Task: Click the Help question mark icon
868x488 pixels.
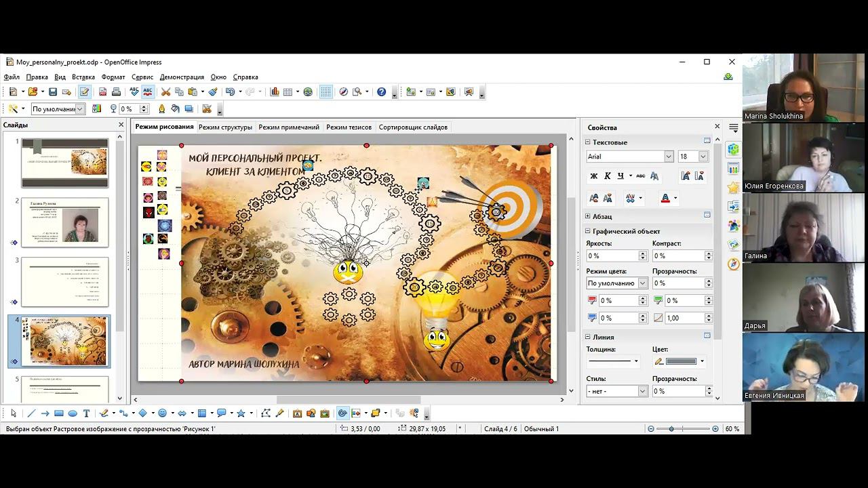Action: click(381, 92)
